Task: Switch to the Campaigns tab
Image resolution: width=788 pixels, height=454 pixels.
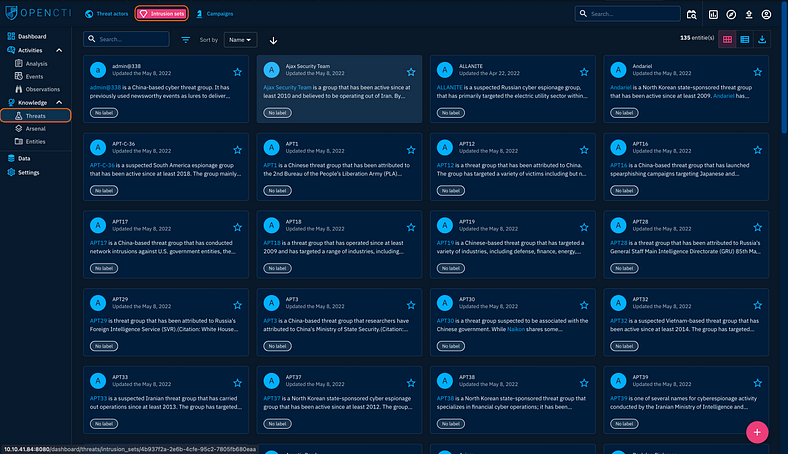Action: pos(215,14)
